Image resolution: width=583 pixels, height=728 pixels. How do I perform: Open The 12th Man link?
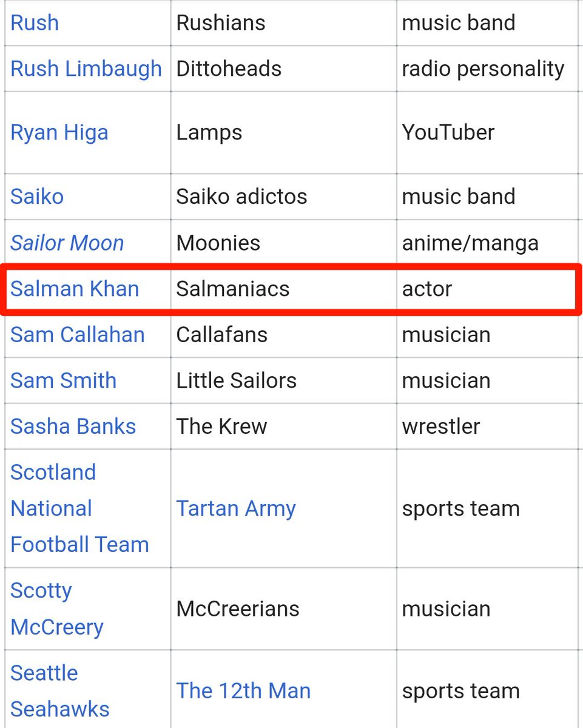click(243, 691)
